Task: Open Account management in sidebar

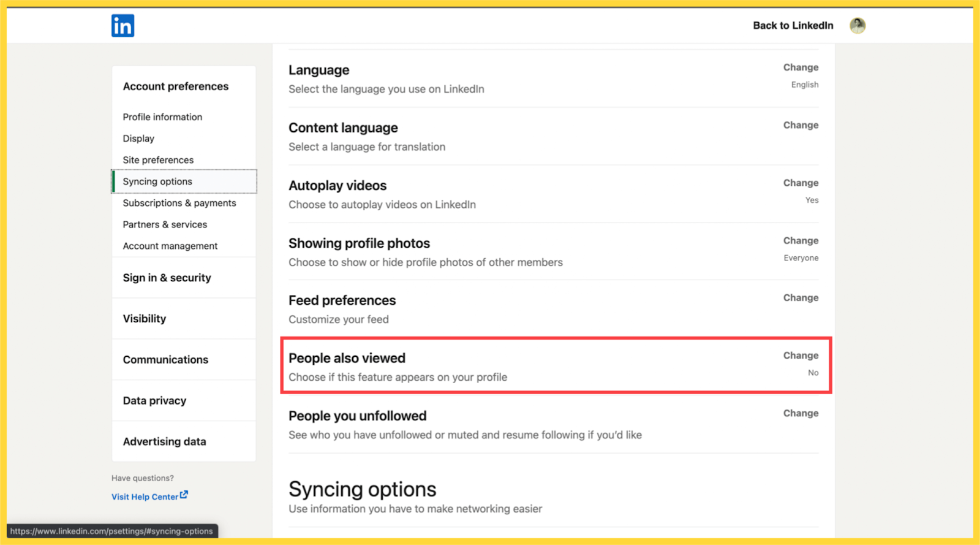Action: [170, 246]
